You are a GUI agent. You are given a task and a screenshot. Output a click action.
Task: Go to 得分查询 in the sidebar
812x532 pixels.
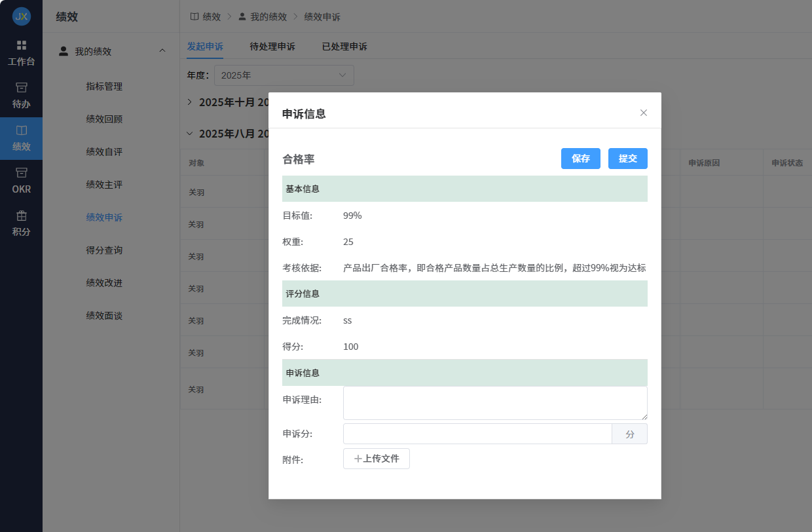tap(104, 250)
